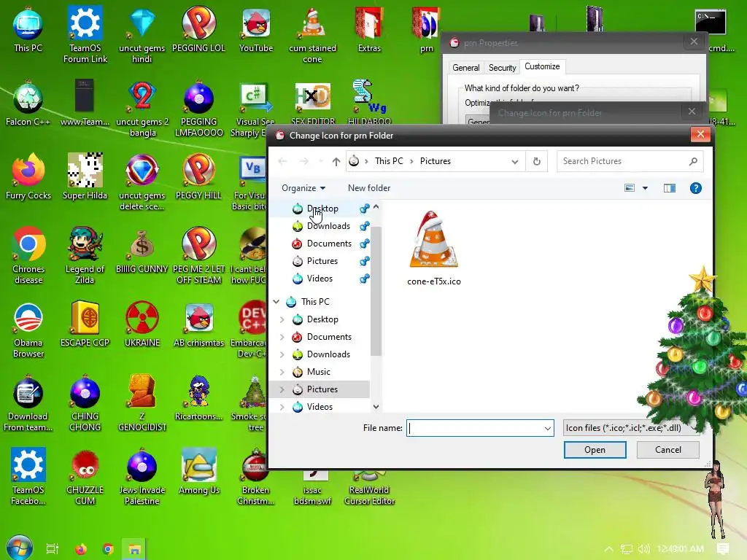Select the TeamOS Forum Link icon
The width and height of the screenshot is (747, 560).
point(85,34)
